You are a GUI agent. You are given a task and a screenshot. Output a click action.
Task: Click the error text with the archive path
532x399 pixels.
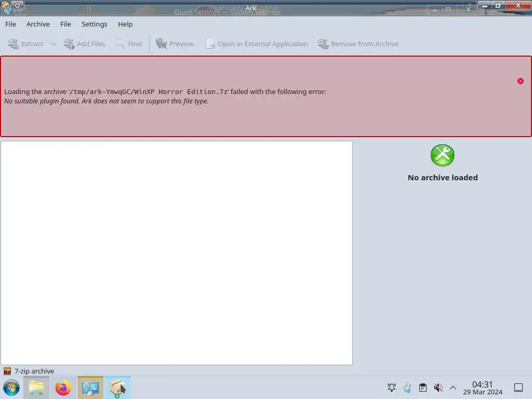[x=165, y=91]
